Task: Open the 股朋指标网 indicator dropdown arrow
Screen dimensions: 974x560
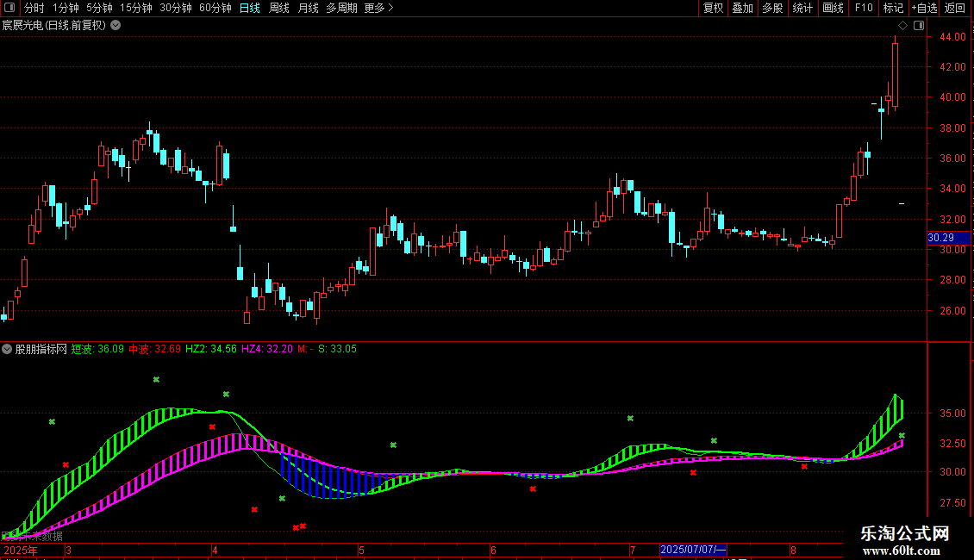Action: 7,349
